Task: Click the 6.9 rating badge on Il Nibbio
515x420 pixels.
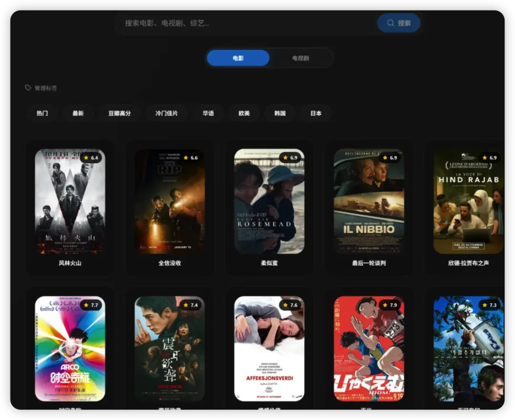Action: [x=390, y=158]
